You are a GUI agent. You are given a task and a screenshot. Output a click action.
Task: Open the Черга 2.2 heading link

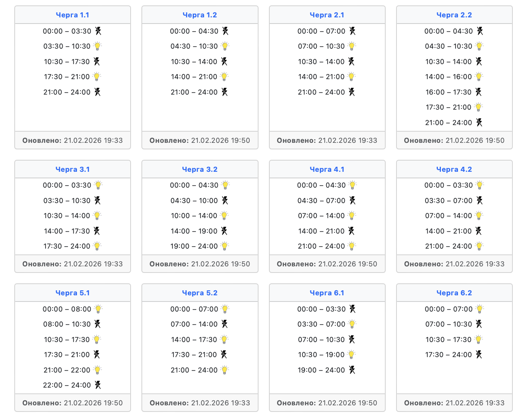coord(454,15)
